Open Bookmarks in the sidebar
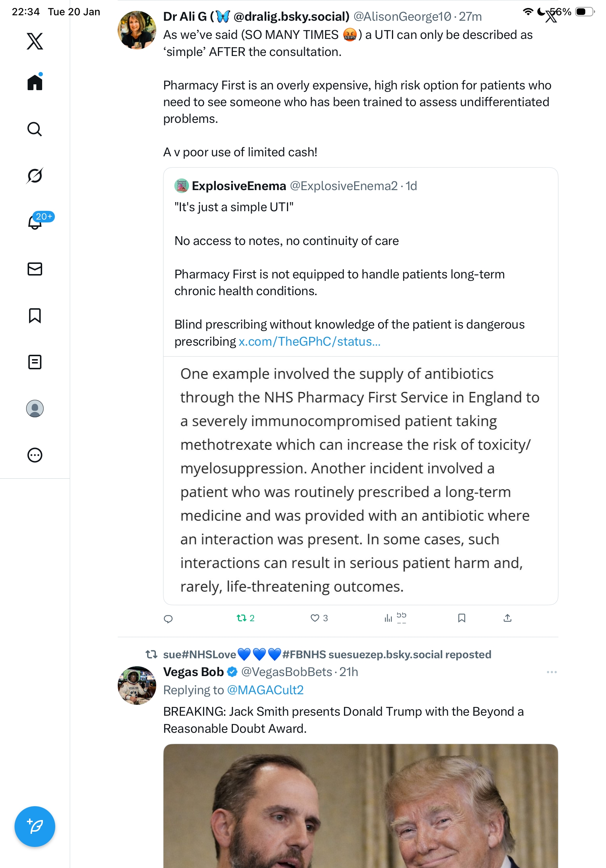 35,316
